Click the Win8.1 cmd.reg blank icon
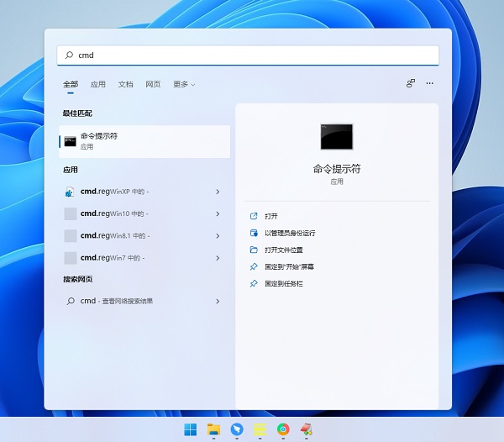Viewport: 504px width, 442px height. pos(71,236)
